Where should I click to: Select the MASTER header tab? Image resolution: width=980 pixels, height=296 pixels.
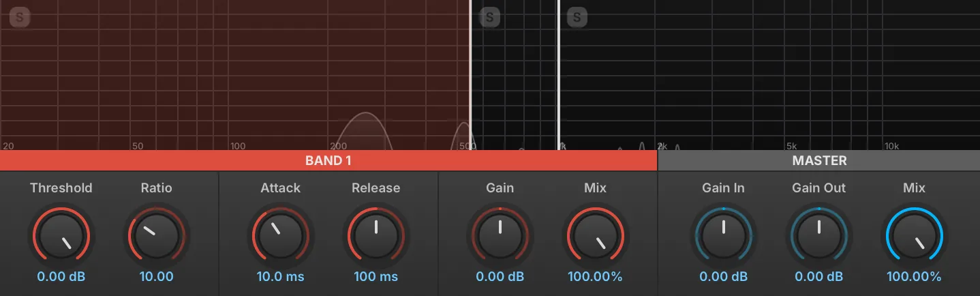(x=819, y=161)
